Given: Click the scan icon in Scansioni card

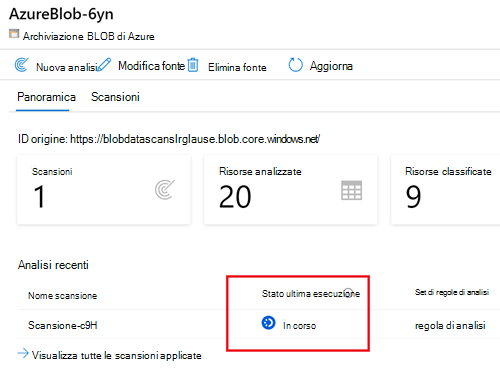Looking at the screenshot, I should (165, 190).
